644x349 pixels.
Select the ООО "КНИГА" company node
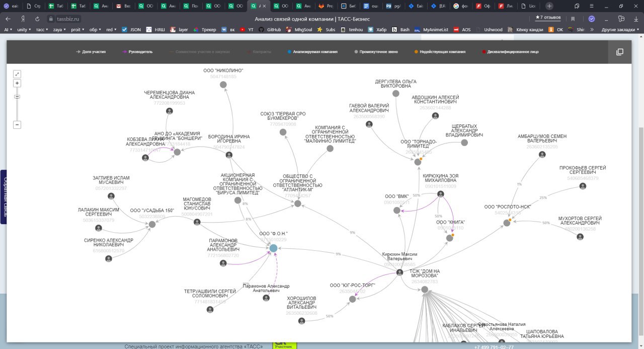[449, 238]
